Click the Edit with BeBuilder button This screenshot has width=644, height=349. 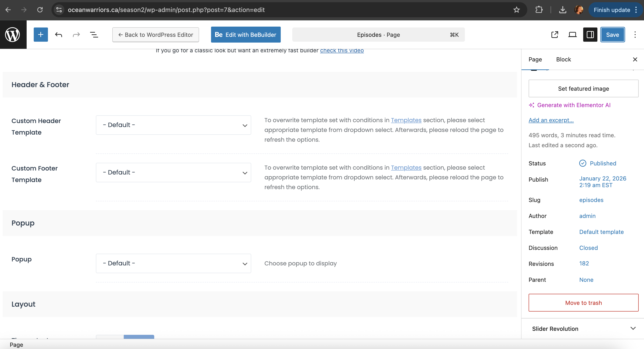coord(245,34)
